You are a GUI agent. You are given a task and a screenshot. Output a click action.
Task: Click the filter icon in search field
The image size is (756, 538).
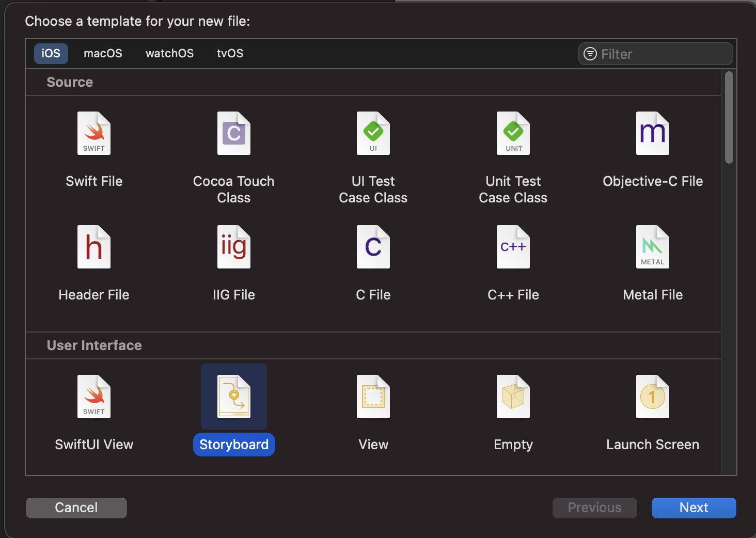click(x=590, y=54)
